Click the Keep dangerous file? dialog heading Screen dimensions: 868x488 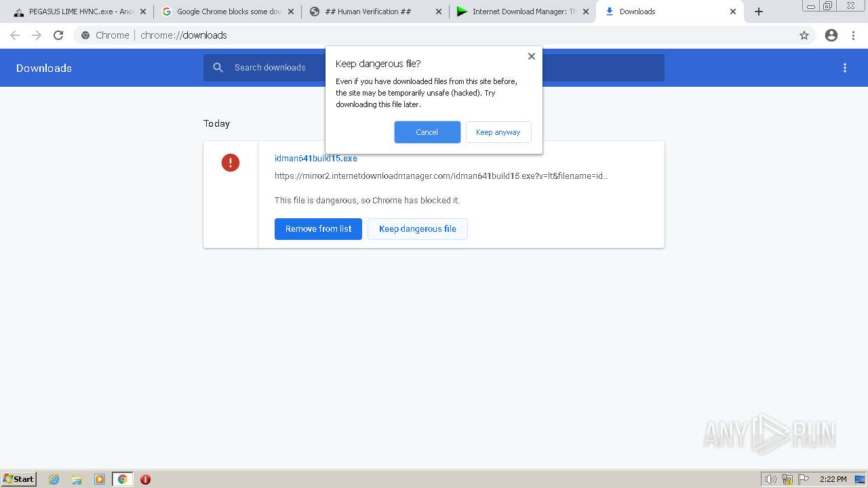(378, 64)
